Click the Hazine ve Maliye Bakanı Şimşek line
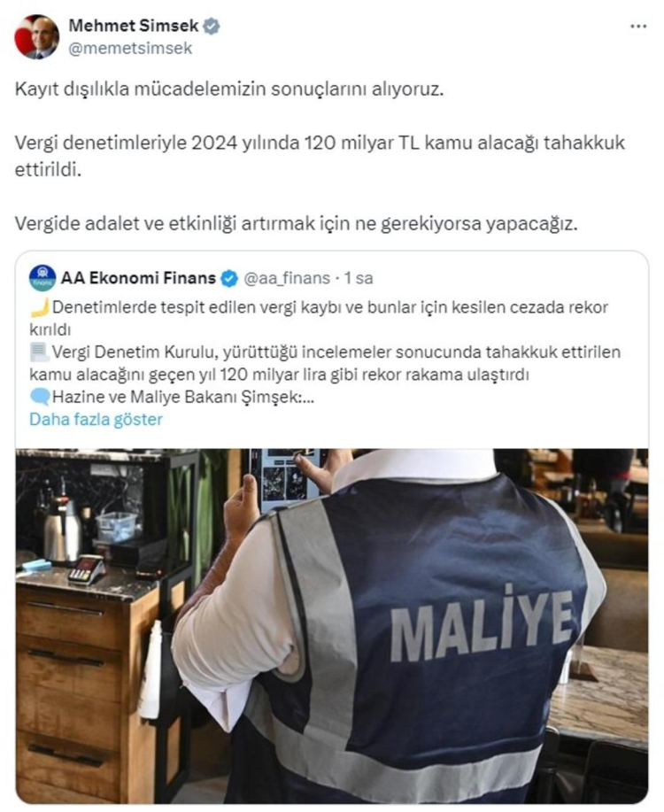The width and height of the screenshot is (664, 812). click(183, 397)
